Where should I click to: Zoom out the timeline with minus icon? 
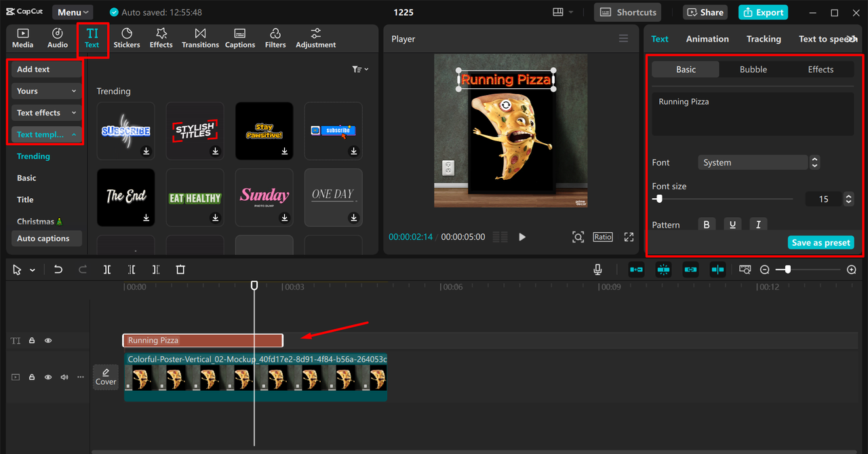(x=765, y=269)
